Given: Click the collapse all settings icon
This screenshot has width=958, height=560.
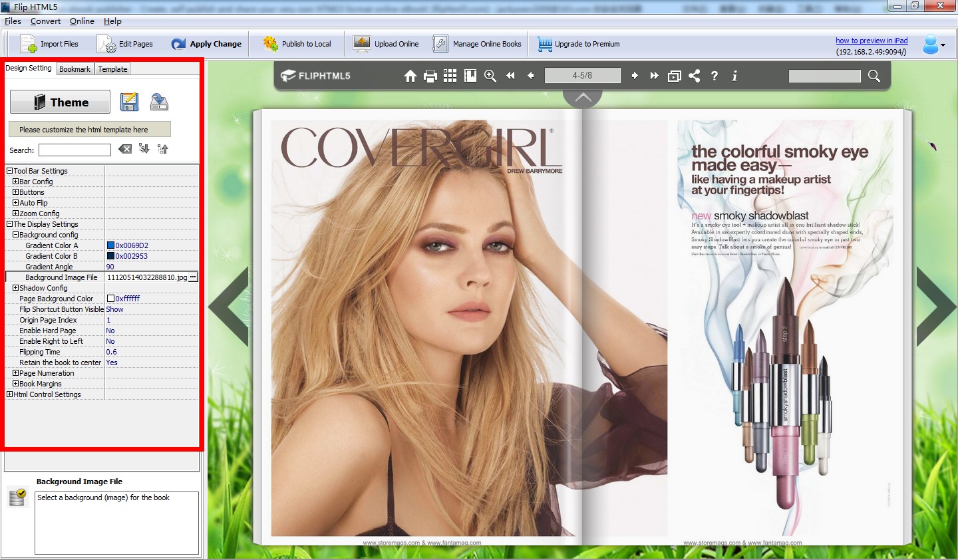Looking at the screenshot, I should pyautogui.click(x=162, y=149).
